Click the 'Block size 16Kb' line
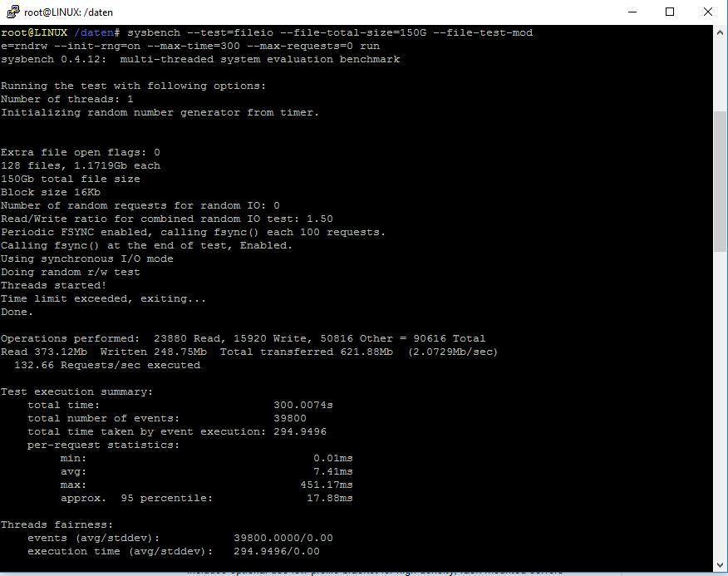Screen dimensions: 728x576 tap(51, 192)
